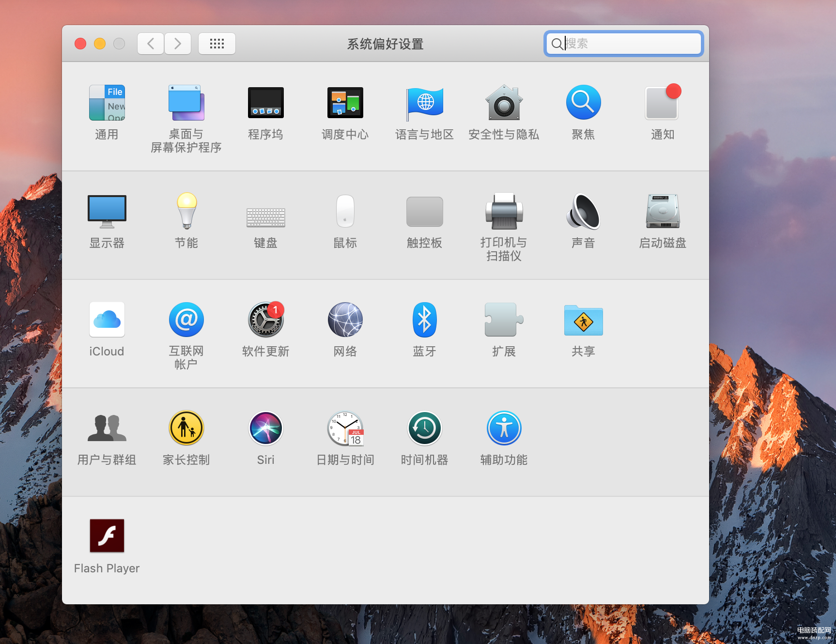
Task: Focus the 搜索 search field
Action: pos(624,44)
